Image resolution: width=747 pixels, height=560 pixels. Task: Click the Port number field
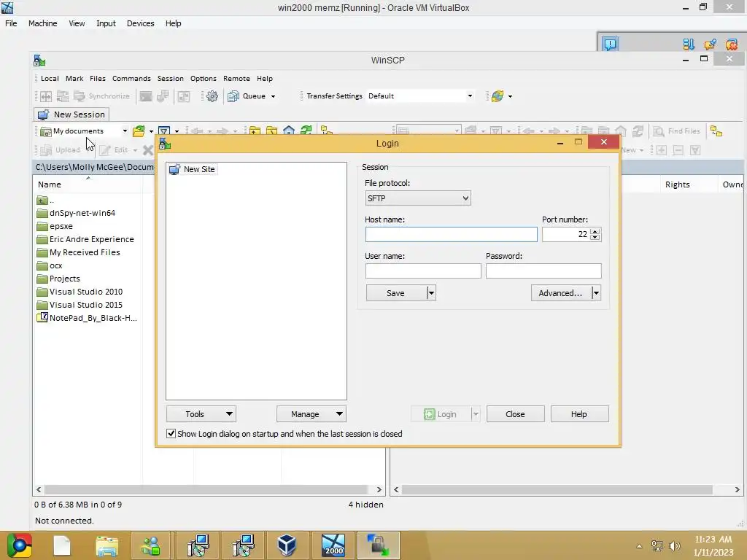tap(566, 234)
